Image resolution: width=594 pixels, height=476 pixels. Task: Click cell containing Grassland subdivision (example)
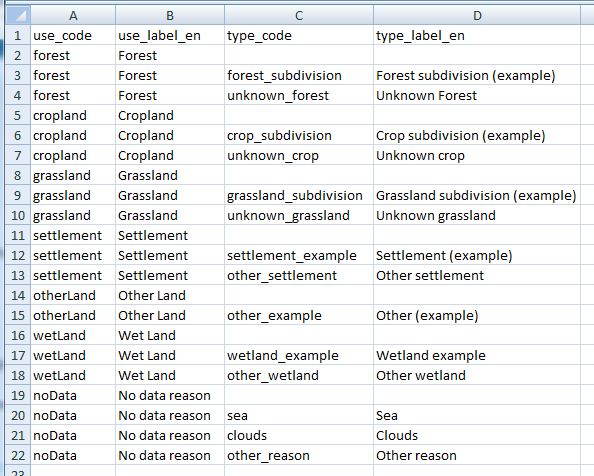pyautogui.click(x=477, y=195)
